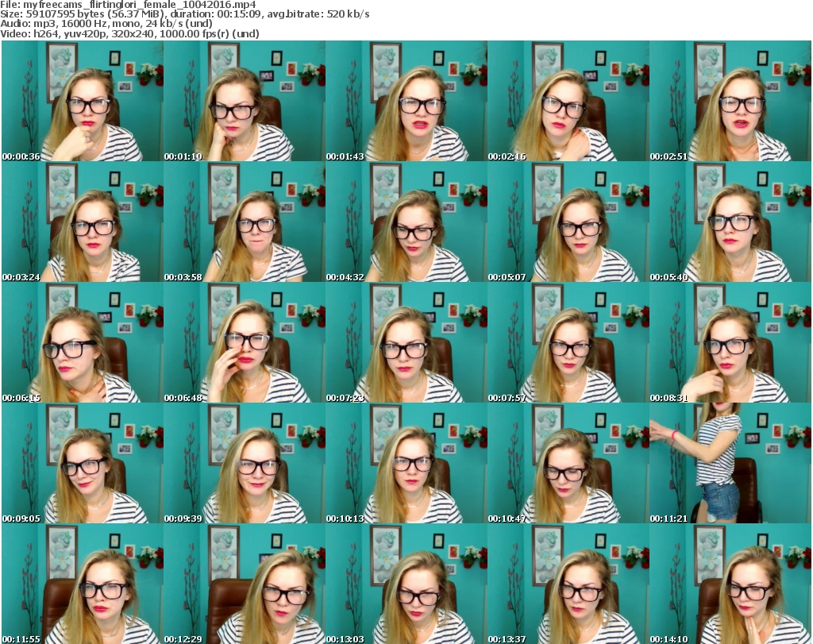Screen dimensions: 813x644
Task: Select the frame at 00:04:32
Action: (406, 222)
